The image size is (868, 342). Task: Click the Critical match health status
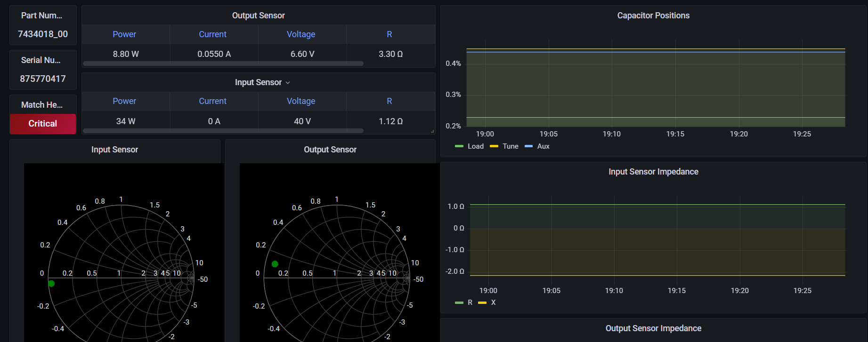coord(43,124)
